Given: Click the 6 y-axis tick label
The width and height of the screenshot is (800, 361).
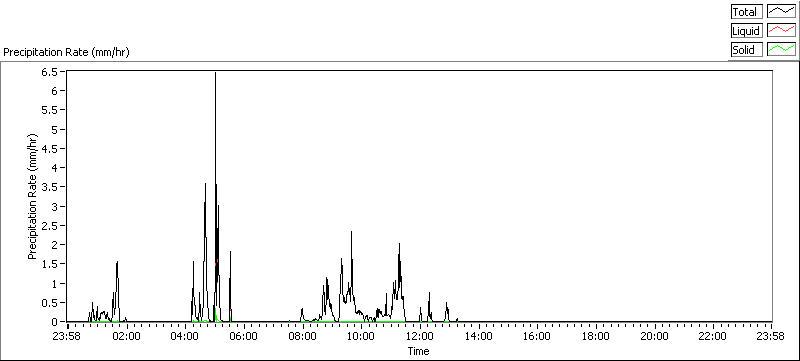Looking at the screenshot, I should tap(54, 91).
